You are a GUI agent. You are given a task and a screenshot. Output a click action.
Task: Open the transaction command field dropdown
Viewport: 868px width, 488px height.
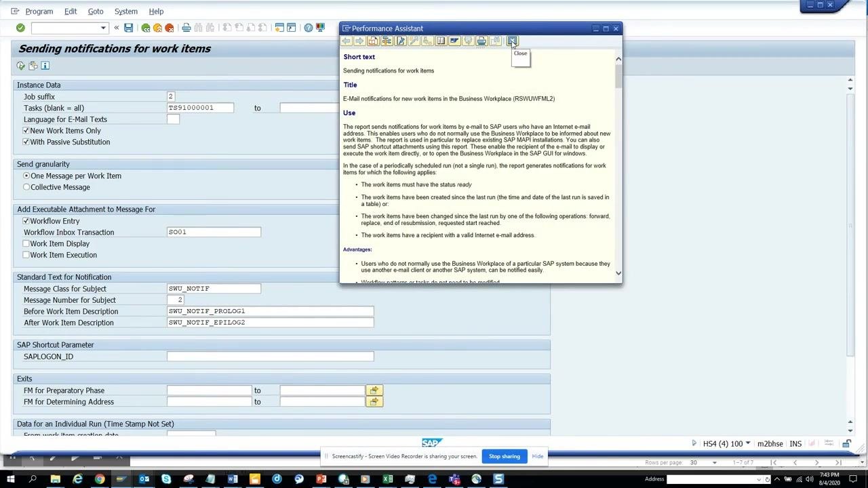click(x=103, y=28)
